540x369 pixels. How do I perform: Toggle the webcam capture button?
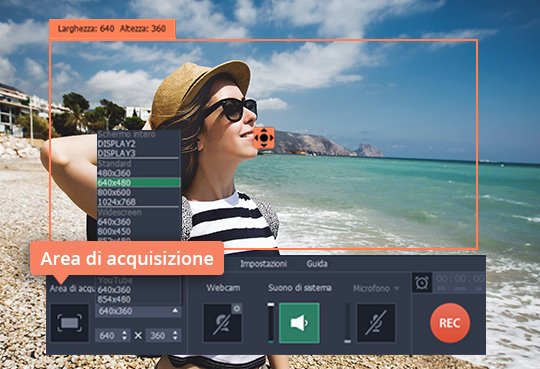(x=222, y=323)
